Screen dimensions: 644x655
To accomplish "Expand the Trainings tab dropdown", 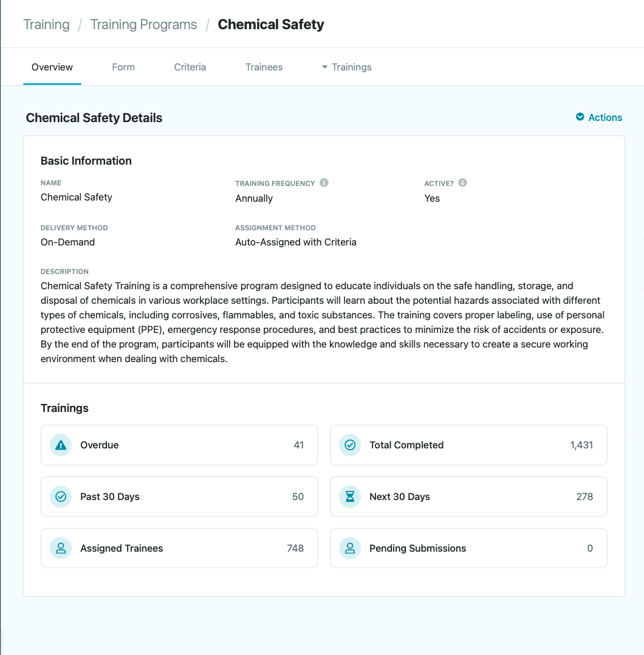I will point(346,67).
